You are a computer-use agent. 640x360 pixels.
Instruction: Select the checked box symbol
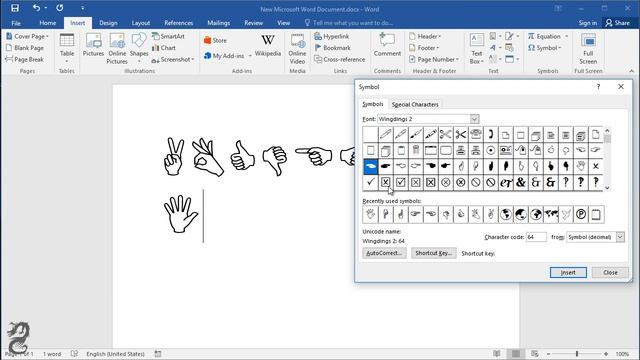(400, 182)
